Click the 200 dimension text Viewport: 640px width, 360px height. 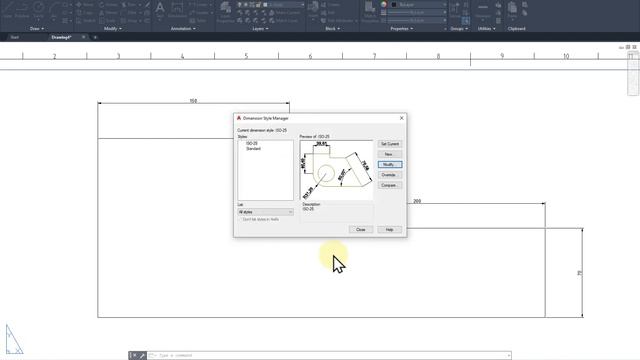click(x=417, y=201)
